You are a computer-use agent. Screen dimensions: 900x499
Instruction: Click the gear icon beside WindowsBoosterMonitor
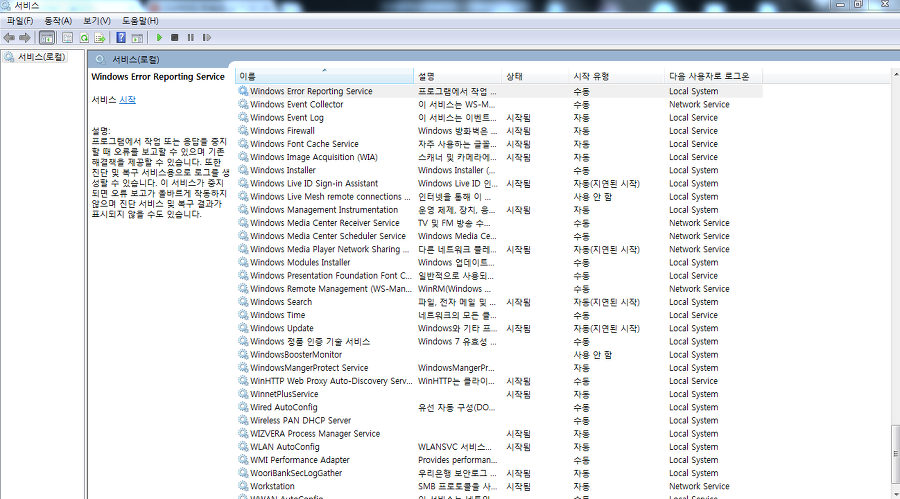pos(243,354)
